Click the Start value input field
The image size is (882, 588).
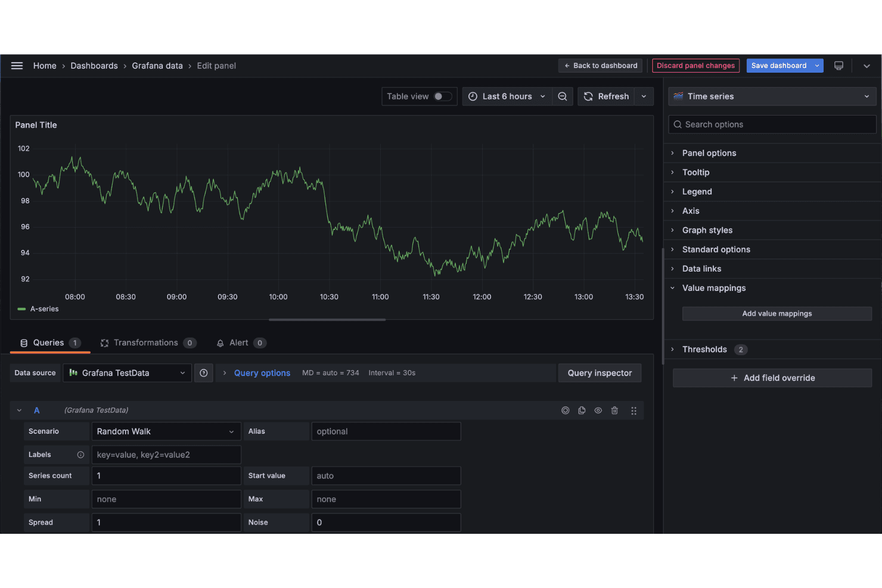point(386,476)
